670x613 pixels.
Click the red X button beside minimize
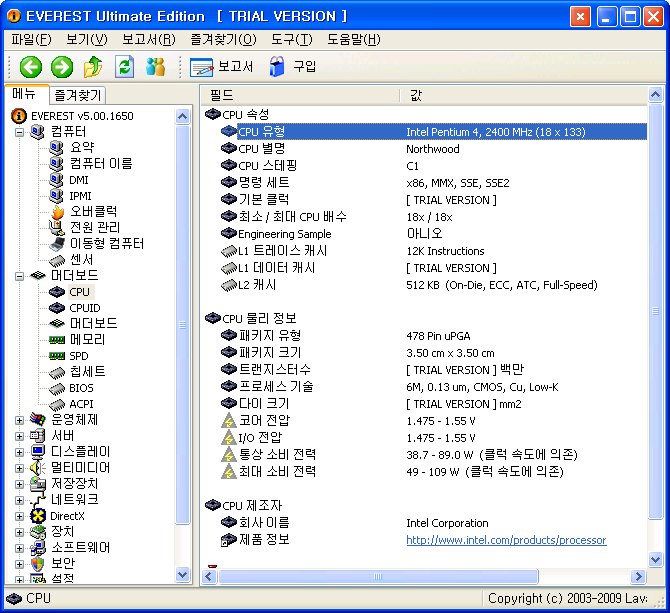[580, 17]
